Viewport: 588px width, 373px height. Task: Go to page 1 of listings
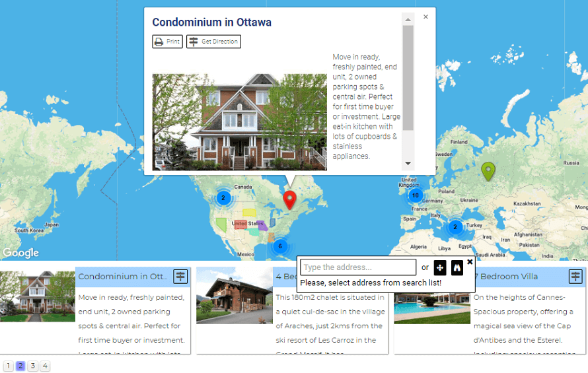8,366
